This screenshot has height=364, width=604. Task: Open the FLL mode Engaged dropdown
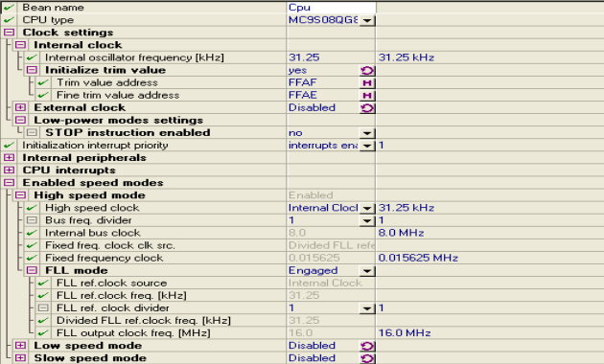point(367,271)
